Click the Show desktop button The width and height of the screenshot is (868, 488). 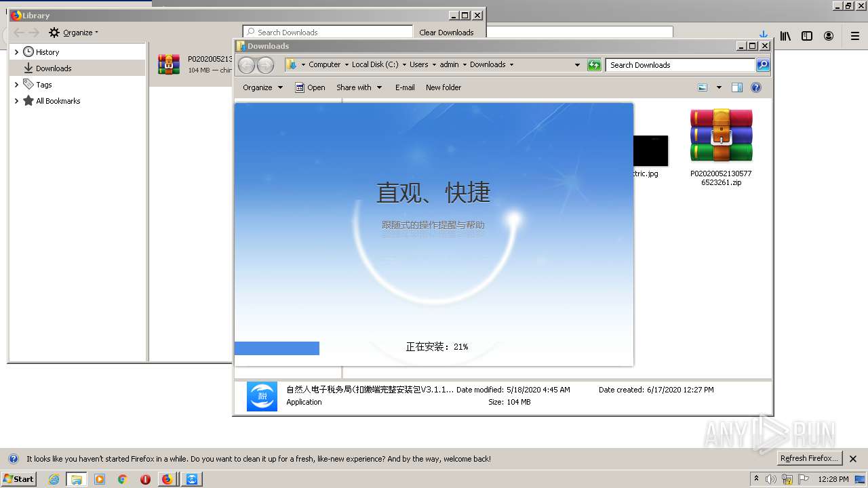(860, 479)
